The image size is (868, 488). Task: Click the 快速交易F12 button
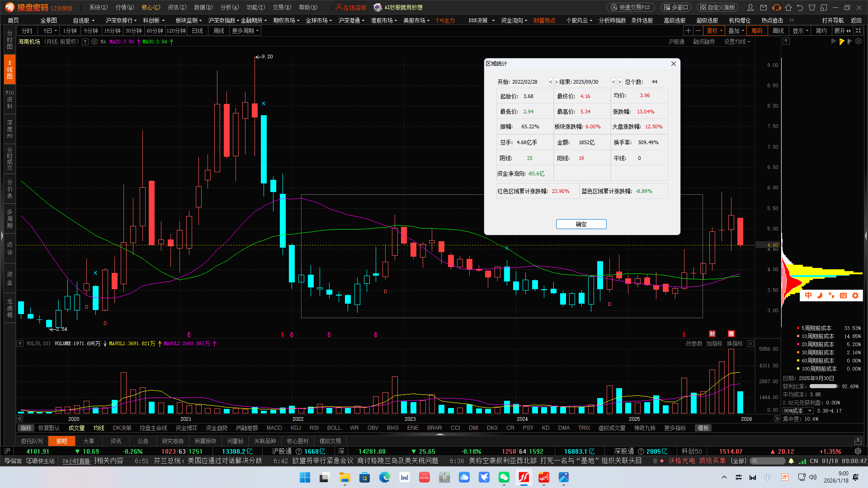[x=631, y=7]
